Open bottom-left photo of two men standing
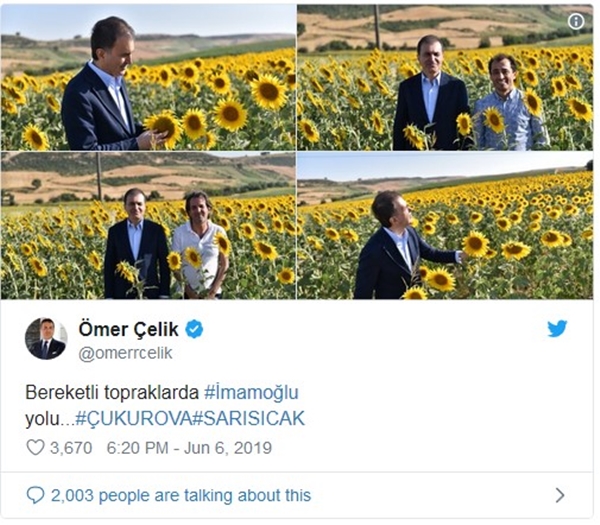 [x=149, y=226]
